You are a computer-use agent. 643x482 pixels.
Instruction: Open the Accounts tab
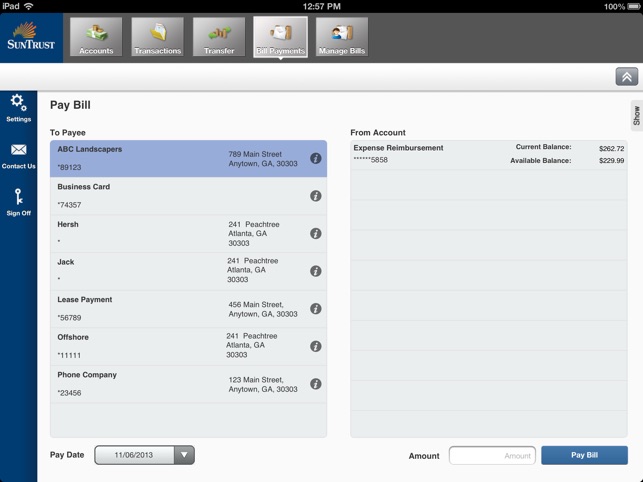[96, 37]
